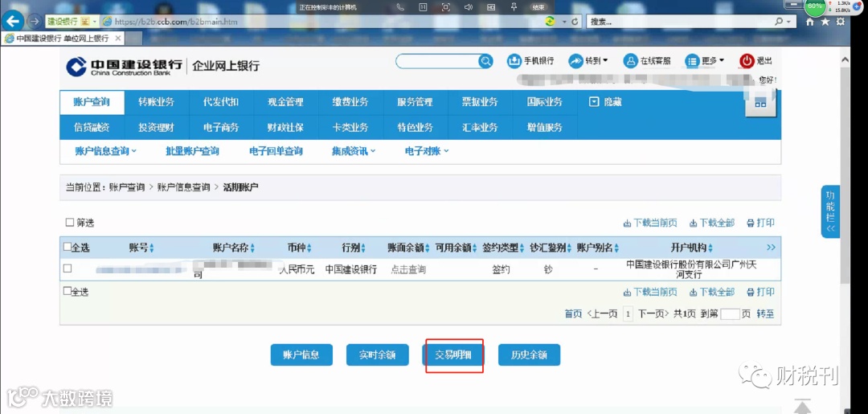Expand the 更多 menu

point(705,61)
